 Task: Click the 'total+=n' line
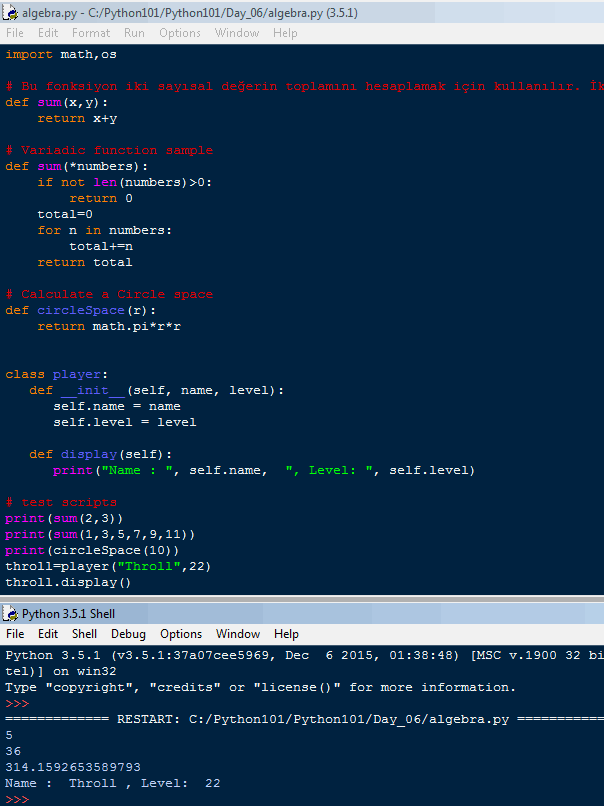click(101, 246)
